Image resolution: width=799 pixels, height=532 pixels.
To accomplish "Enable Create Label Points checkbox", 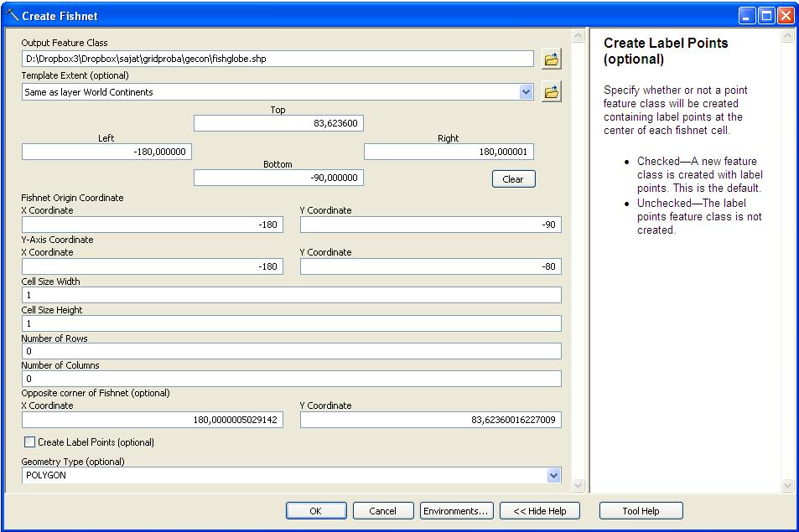I will coord(30,442).
